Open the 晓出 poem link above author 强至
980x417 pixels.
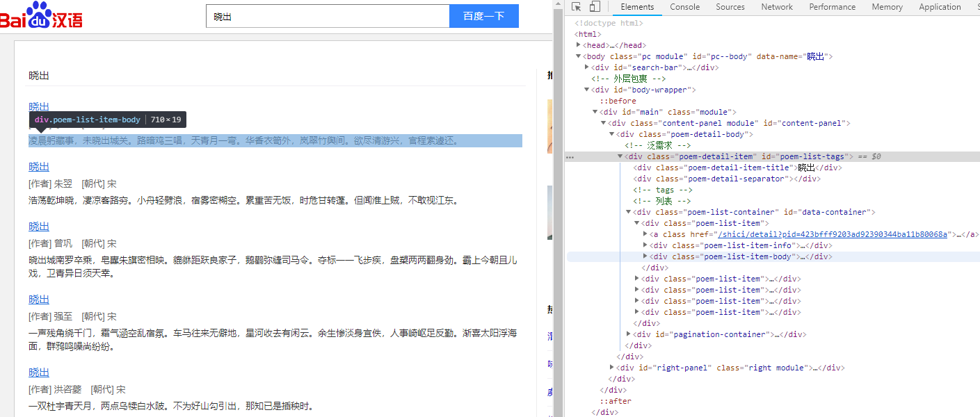[39, 300]
